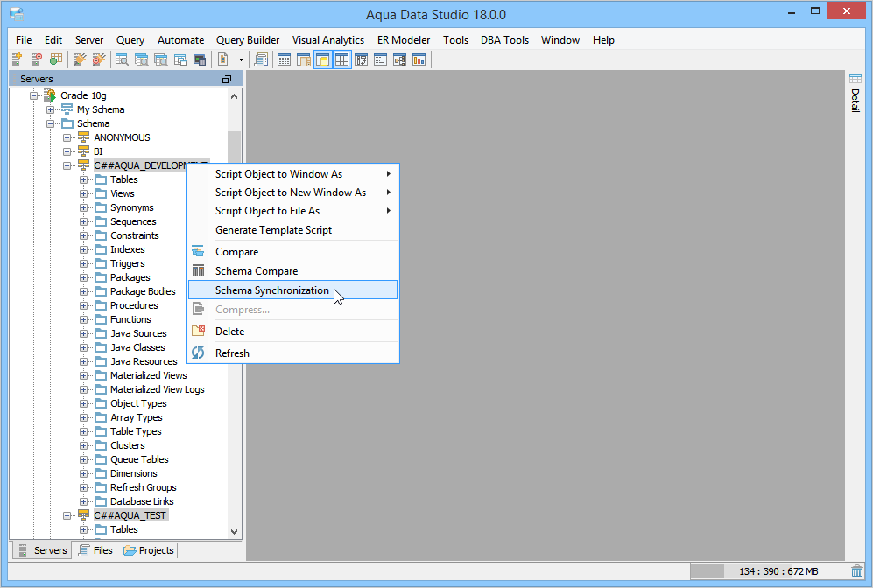Choose Schema Synchronization from the context menu
This screenshot has width=873, height=588.
pos(292,290)
